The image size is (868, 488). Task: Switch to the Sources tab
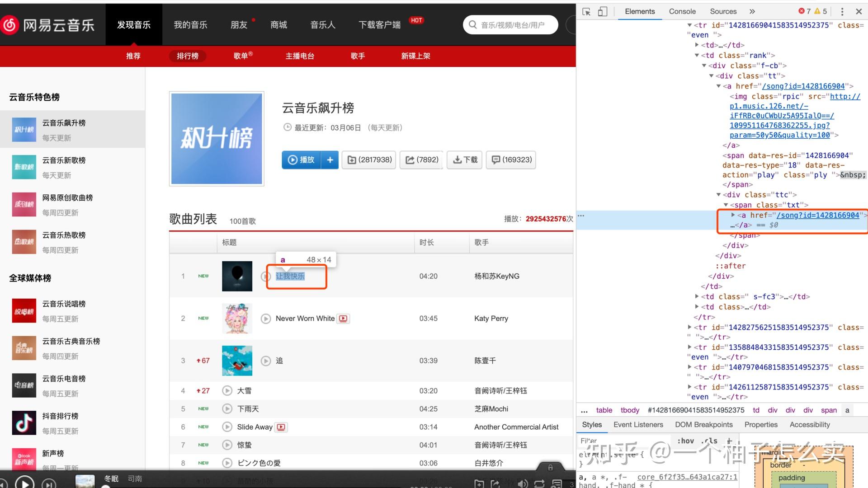(x=723, y=12)
